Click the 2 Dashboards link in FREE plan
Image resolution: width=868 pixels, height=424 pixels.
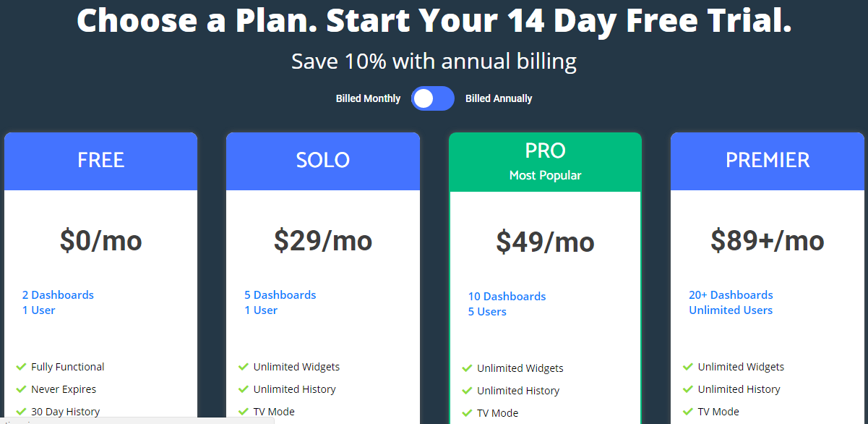coord(58,295)
